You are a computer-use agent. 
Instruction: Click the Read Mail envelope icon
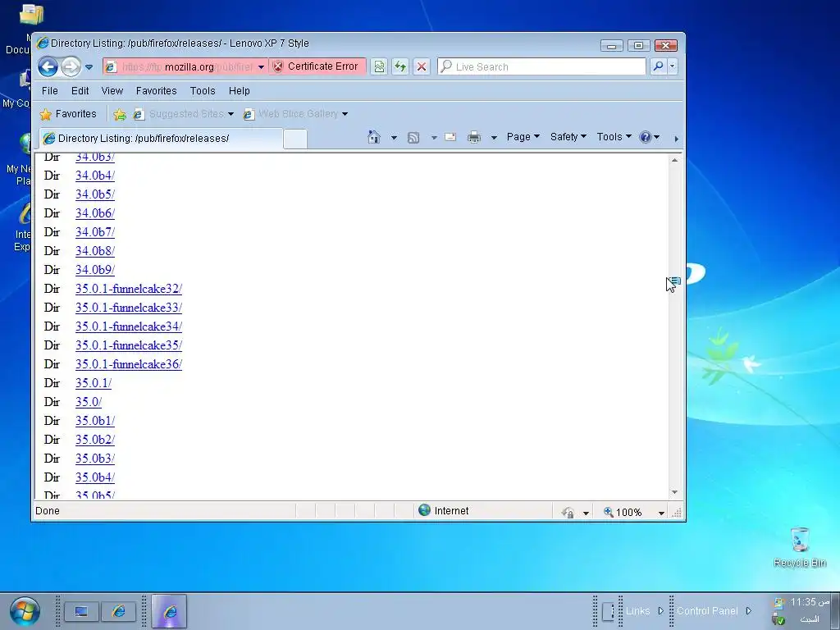point(450,137)
